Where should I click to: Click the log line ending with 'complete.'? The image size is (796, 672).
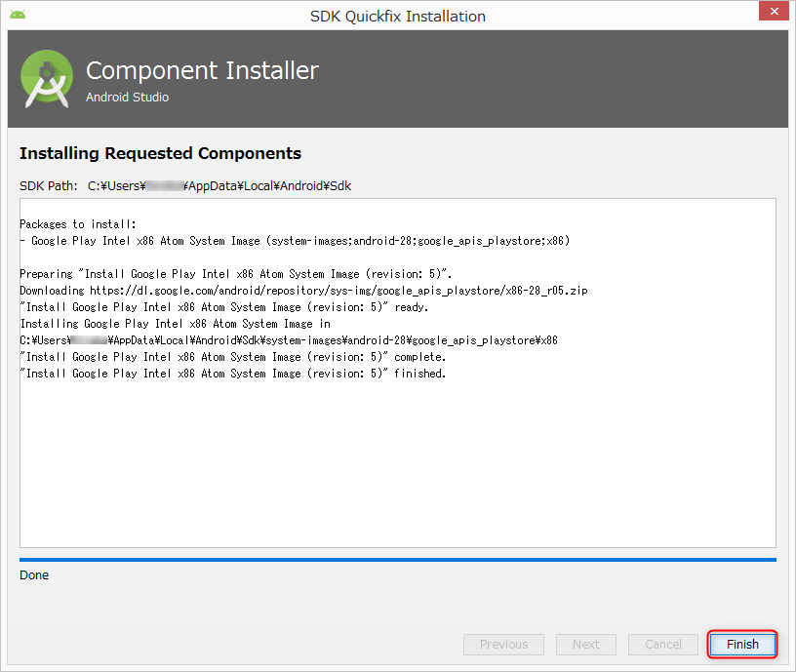pos(233,357)
